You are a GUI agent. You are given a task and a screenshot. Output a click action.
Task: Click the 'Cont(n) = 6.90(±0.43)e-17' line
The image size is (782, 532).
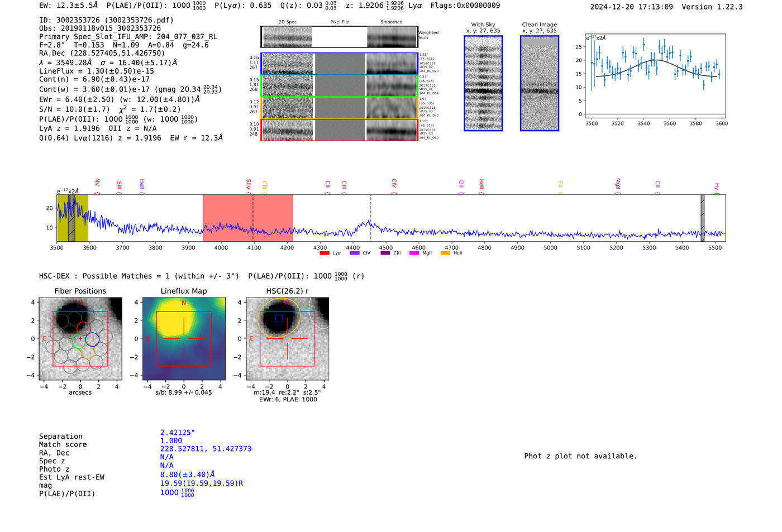coord(94,79)
